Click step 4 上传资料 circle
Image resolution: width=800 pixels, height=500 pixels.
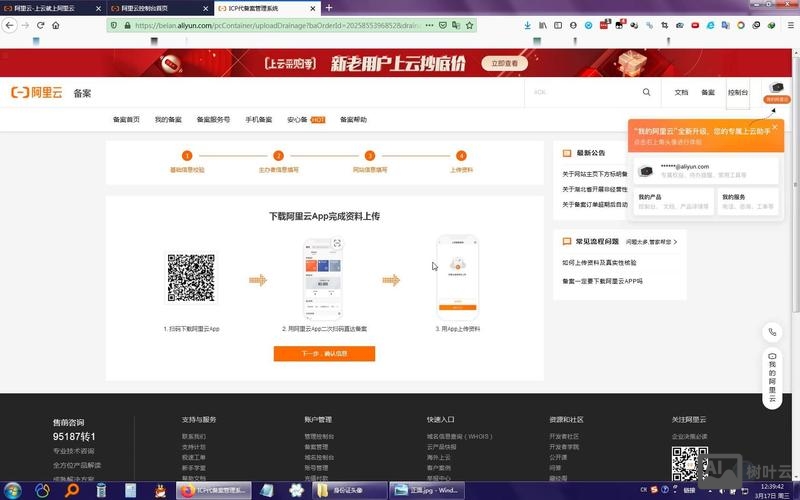click(461, 156)
